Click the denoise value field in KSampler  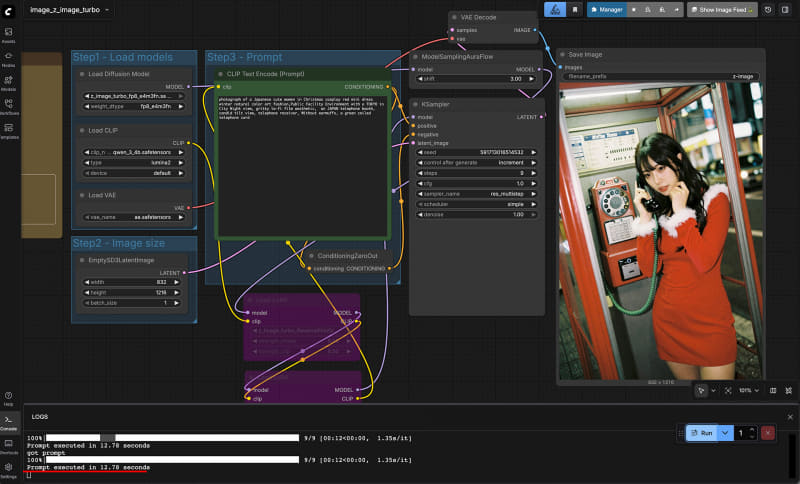(477, 215)
